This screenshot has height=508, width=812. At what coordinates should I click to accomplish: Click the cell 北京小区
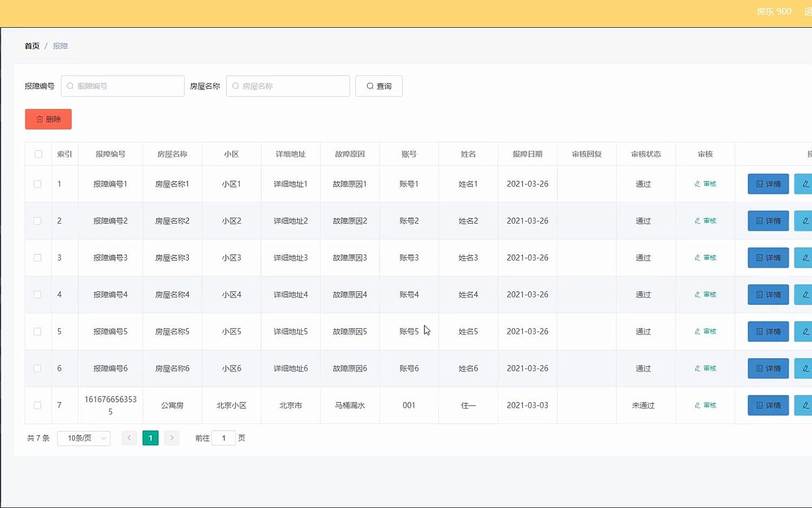pos(231,405)
